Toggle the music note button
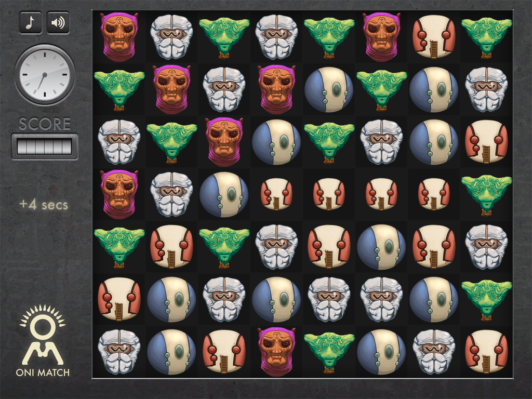The height and width of the screenshot is (399, 532). (31, 23)
